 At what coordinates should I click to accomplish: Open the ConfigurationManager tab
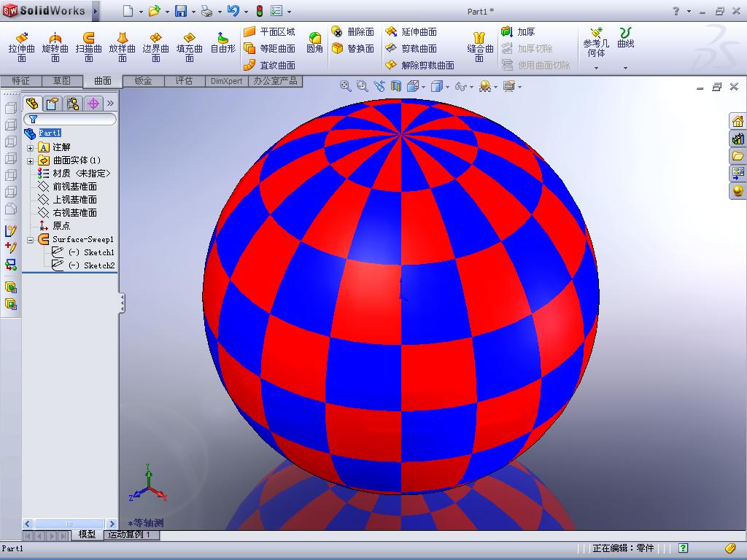tap(72, 104)
